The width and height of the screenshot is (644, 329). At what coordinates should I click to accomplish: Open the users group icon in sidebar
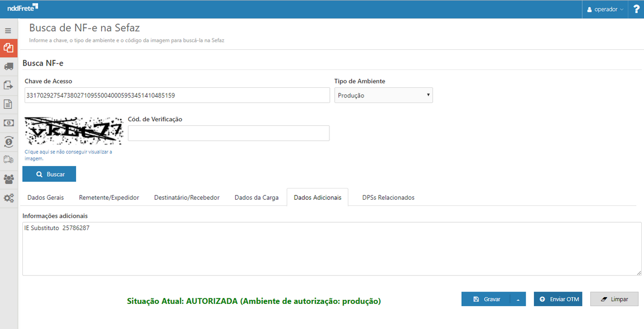click(8, 178)
